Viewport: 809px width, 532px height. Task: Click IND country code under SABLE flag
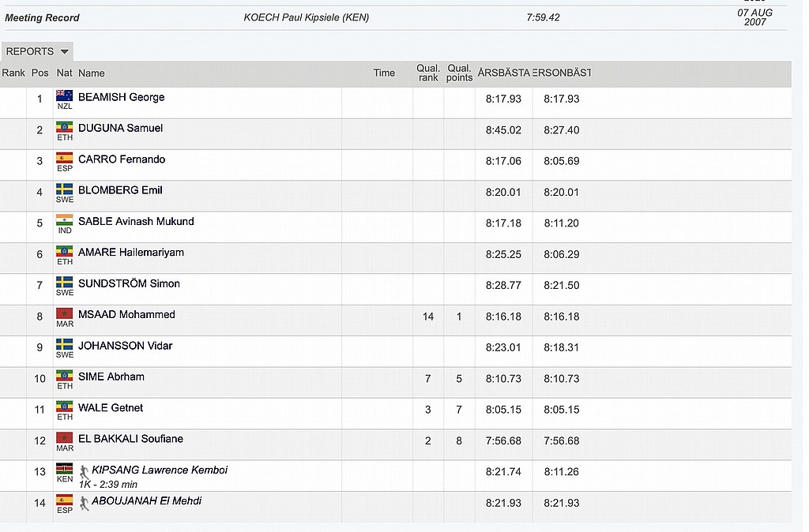tap(65, 230)
